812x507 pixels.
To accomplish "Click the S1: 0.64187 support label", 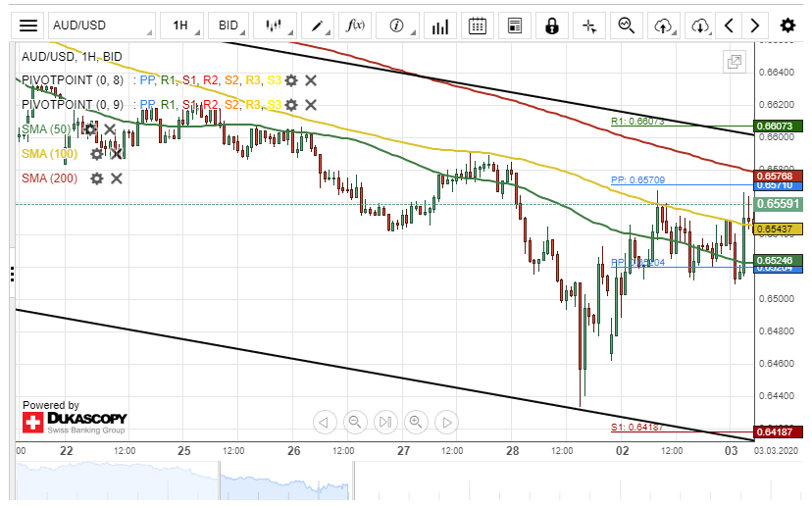I will (x=637, y=428).
